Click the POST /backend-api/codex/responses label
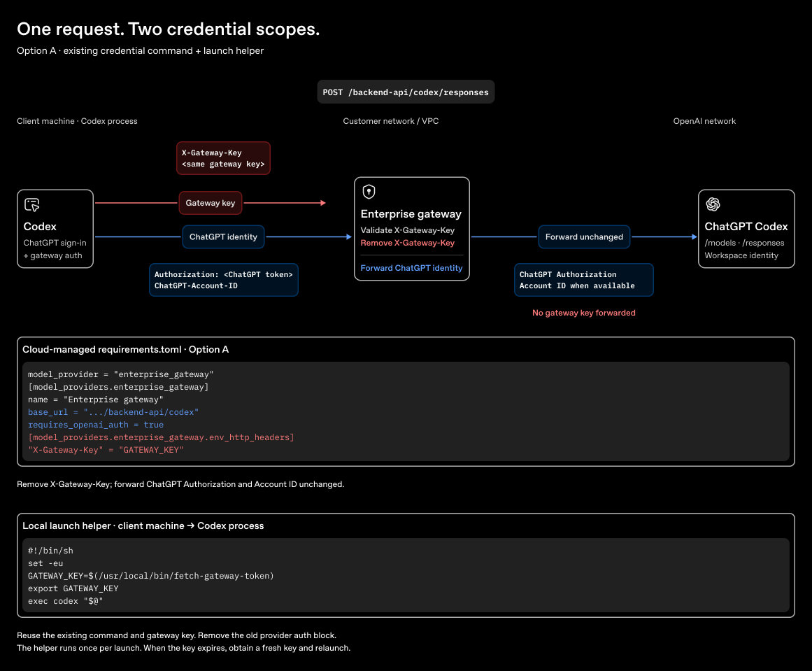The width and height of the screenshot is (812, 671). [x=406, y=92]
